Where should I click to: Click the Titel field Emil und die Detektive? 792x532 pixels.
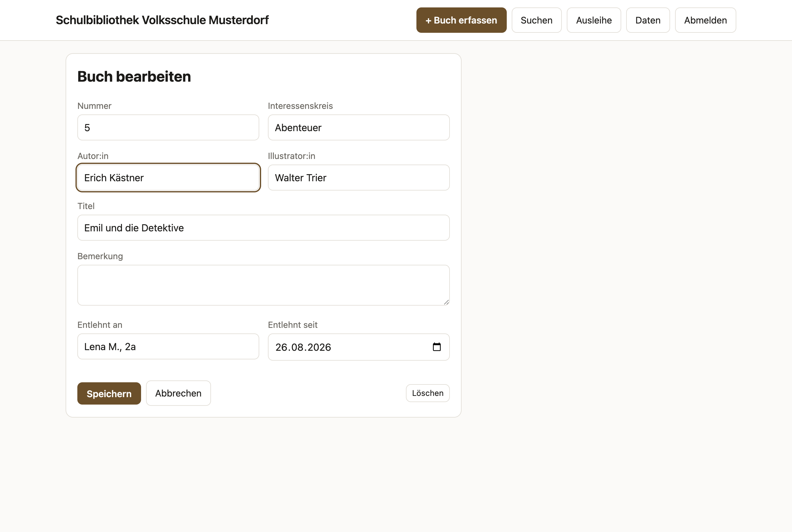pyautogui.click(x=263, y=228)
